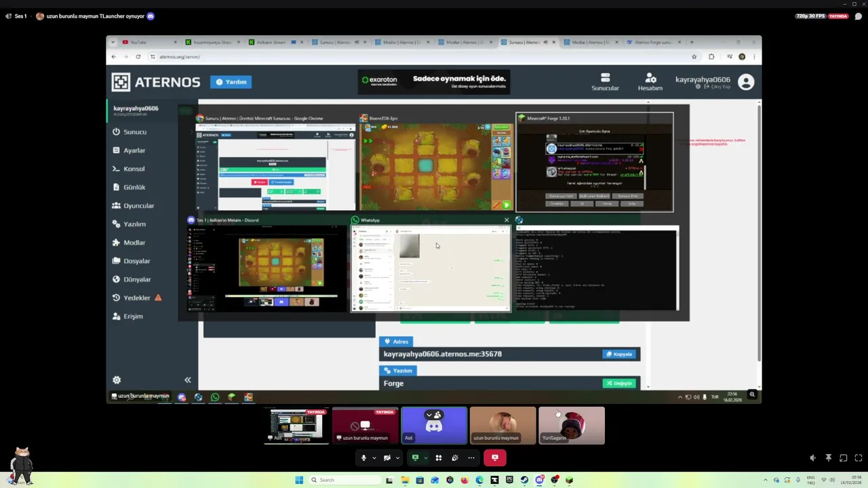868x488 pixels.
Task: Click the Aternos account avatar icon
Action: [746, 82]
